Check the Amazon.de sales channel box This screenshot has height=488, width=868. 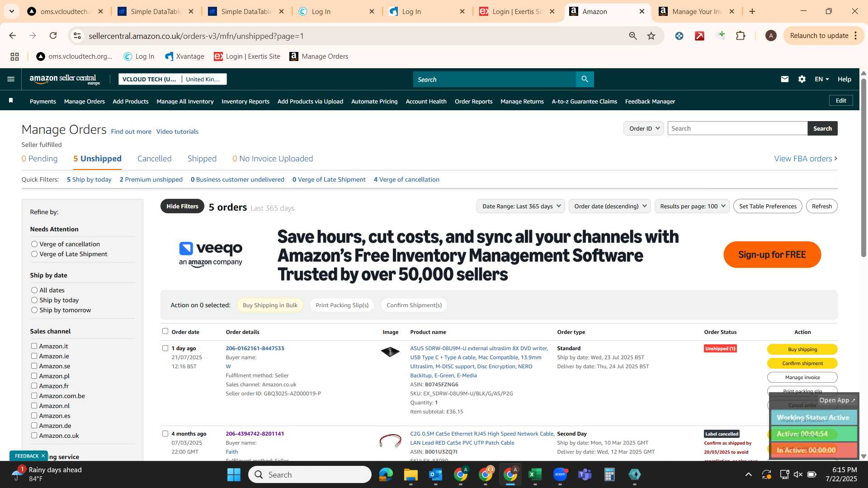point(34,426)
